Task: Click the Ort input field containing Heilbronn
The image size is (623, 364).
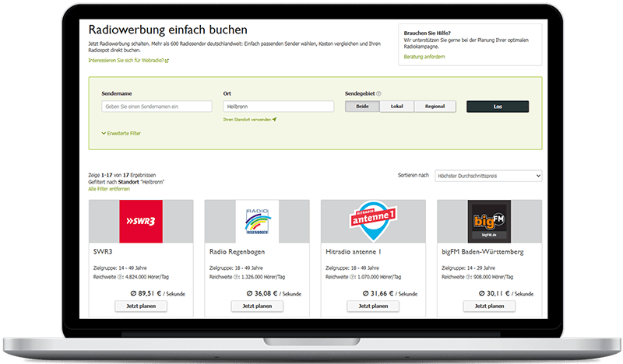Action: point(279,107)
